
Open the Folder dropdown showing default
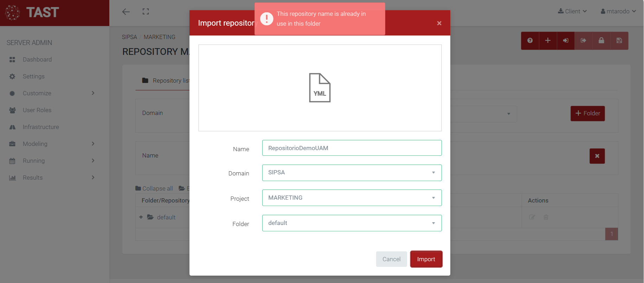pos(352,223)
